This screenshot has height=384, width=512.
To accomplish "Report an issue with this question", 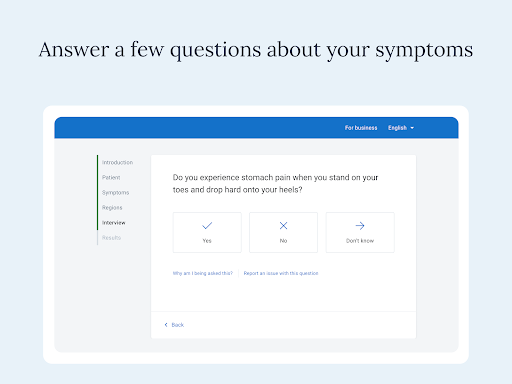I will 281,273.
